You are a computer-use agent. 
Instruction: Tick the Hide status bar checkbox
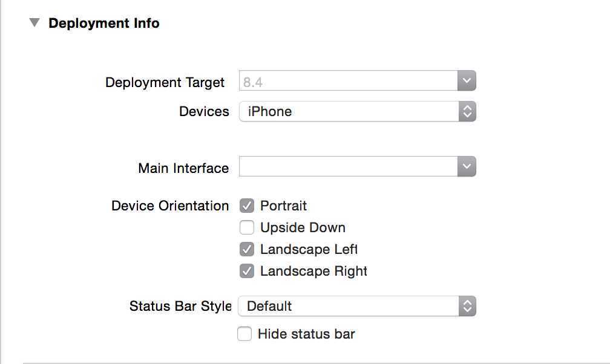244,334
